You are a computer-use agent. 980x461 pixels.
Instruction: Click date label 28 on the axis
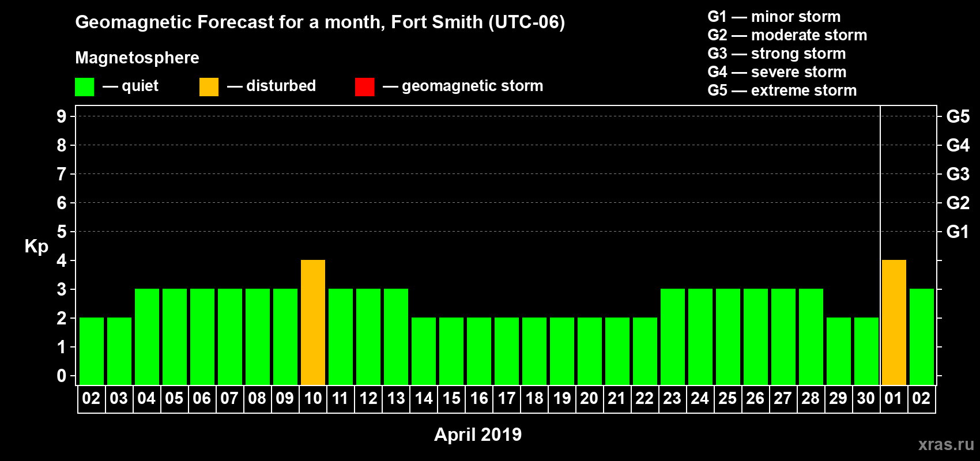811,398
